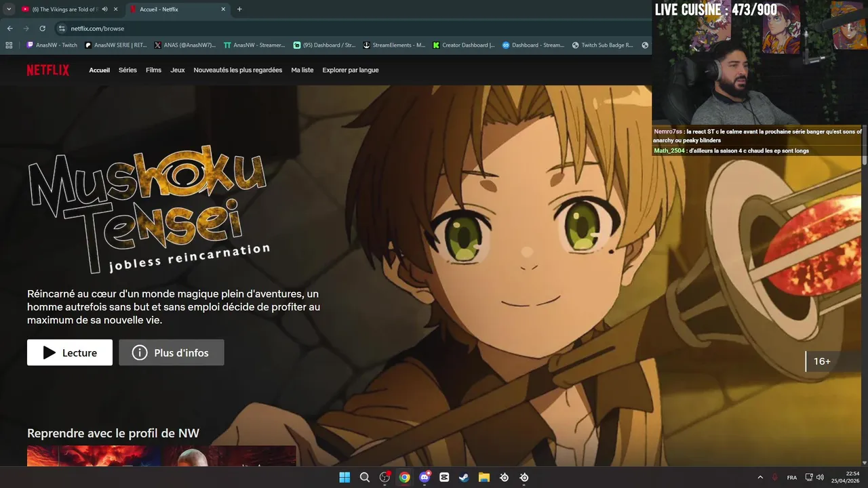Open the taskbar app with red notification dot
The width and height of the screenshot is (868, 488).
click(x=384, y=477)
